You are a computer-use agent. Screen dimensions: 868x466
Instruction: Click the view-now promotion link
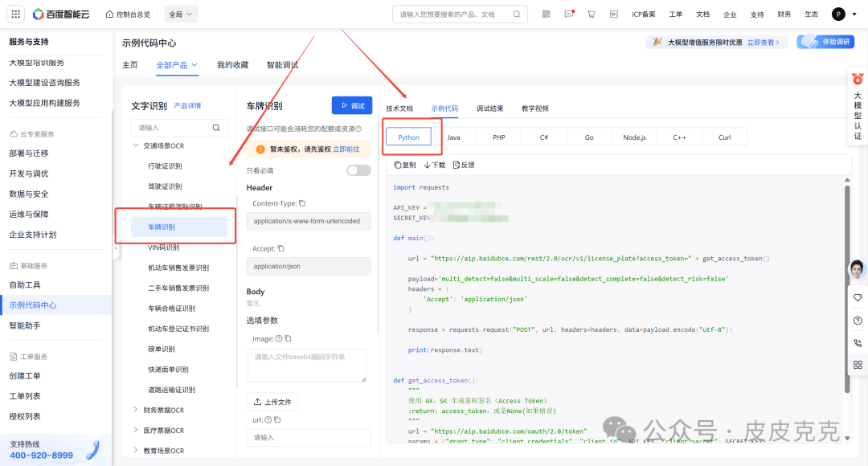point(763,42)
